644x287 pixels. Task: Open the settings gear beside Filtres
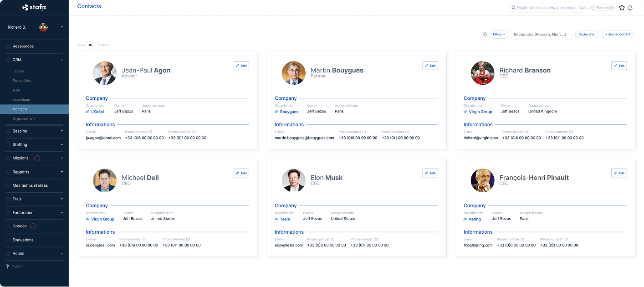(485, 35)
